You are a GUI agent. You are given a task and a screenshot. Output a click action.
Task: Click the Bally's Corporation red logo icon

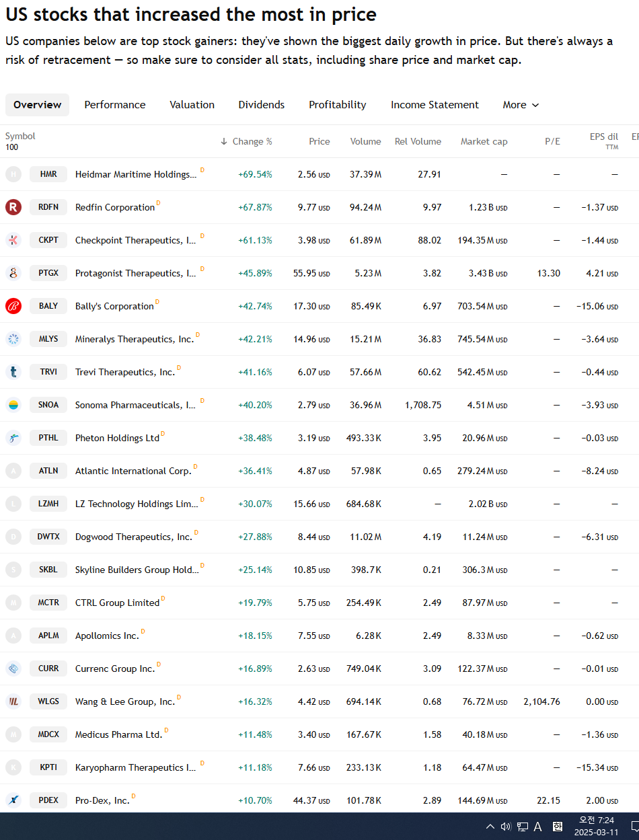tap(13, 306)
